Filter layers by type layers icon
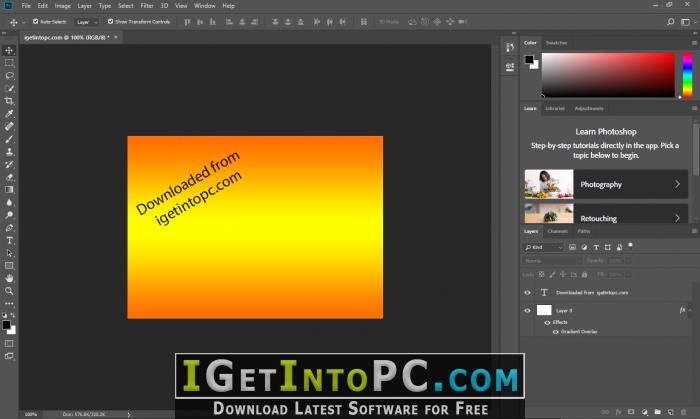This screenshot has height=419, width=700. coord(596,247)
